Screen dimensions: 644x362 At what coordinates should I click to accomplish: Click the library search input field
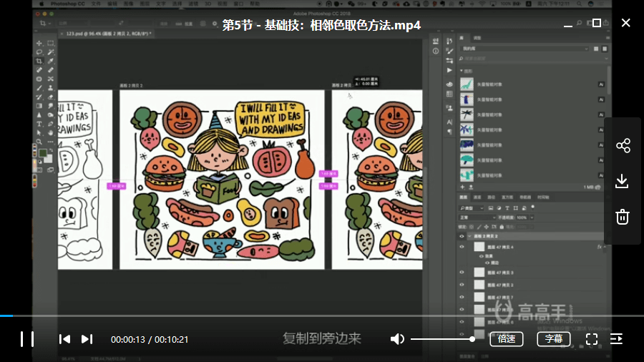coord(532,59)
